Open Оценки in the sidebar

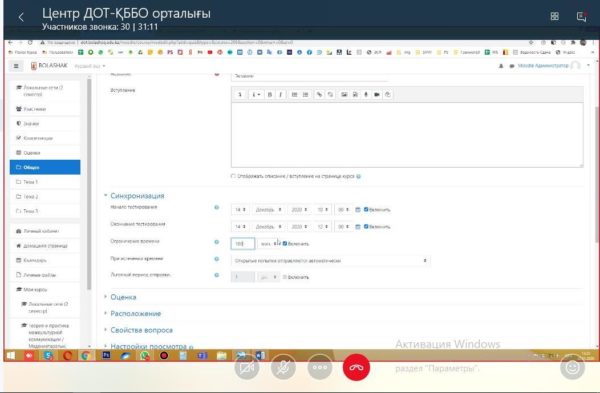click(45, 153)
